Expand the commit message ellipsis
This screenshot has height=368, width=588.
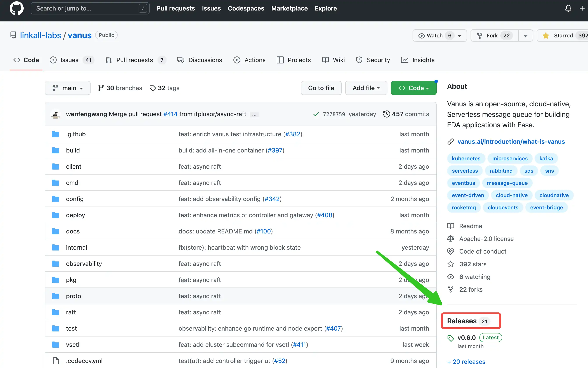tap(254, 114)
